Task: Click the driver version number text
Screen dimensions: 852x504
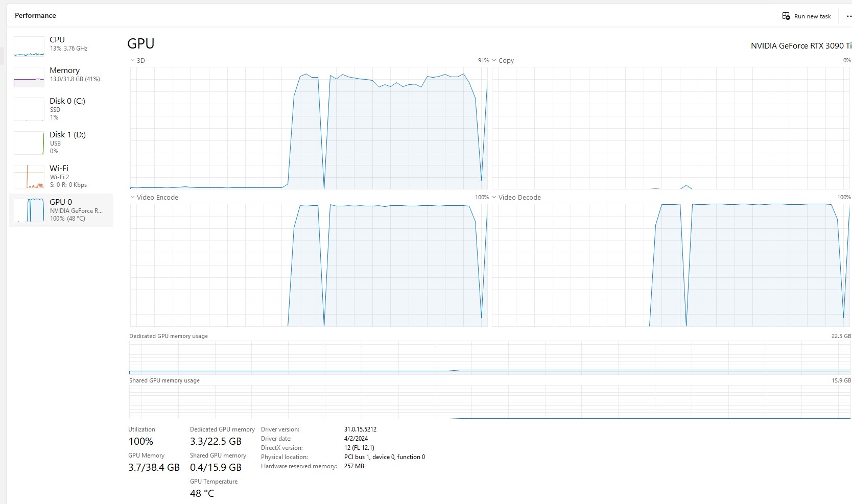Action: pyautogui.click(x=360, y=429)
